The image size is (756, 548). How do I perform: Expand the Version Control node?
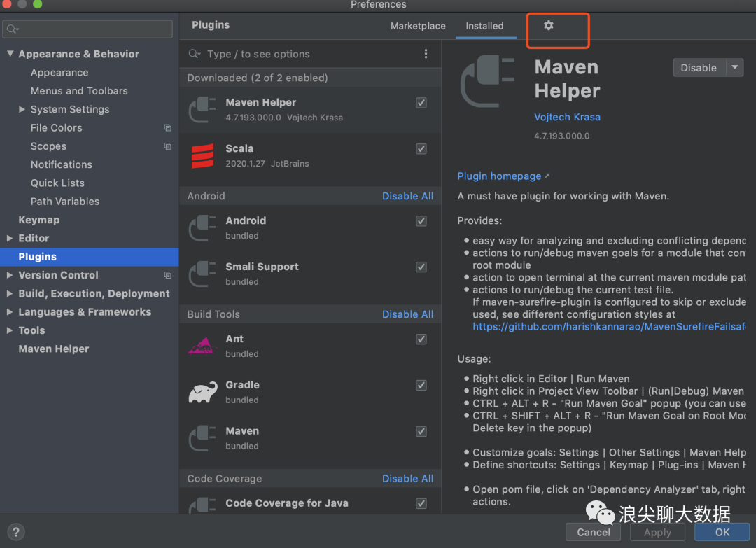pos(10,275)
